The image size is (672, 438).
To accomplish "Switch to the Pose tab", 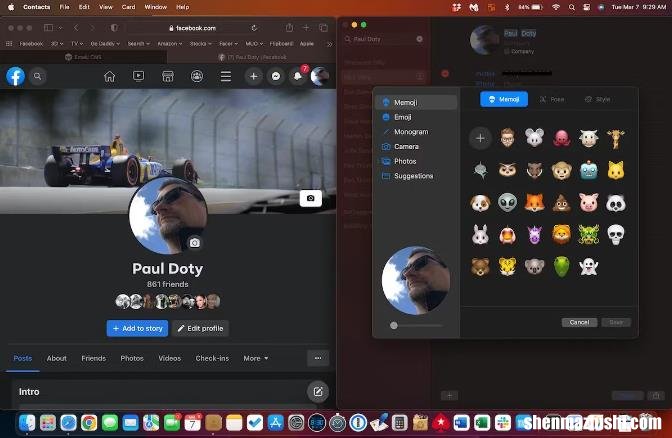I will pyautogui.click(x=552, y=99).
